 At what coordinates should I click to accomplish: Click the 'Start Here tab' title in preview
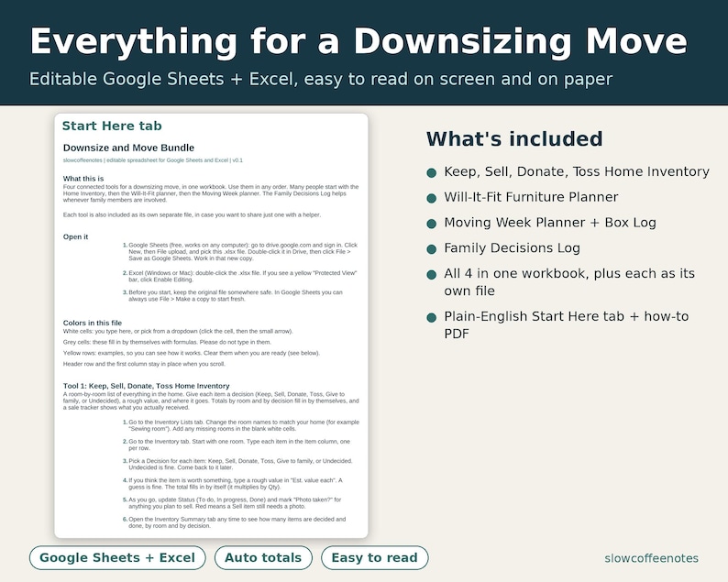(x=112, y=126)
